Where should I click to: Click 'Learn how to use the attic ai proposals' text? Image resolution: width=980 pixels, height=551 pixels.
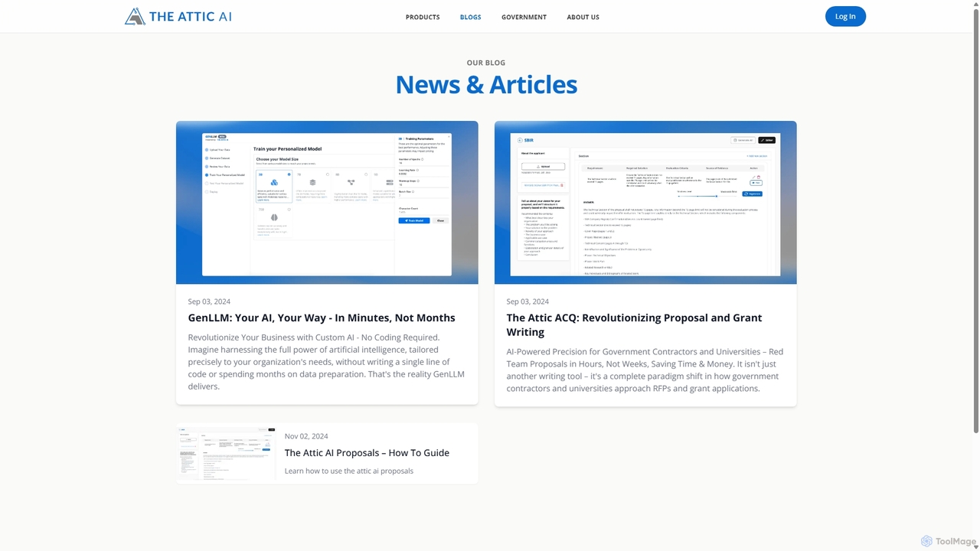click(349, 471)
